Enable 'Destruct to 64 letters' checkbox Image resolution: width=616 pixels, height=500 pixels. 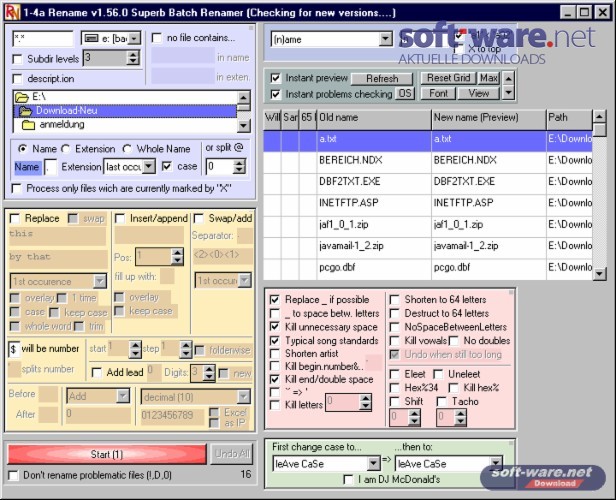[x=394, y=314]
